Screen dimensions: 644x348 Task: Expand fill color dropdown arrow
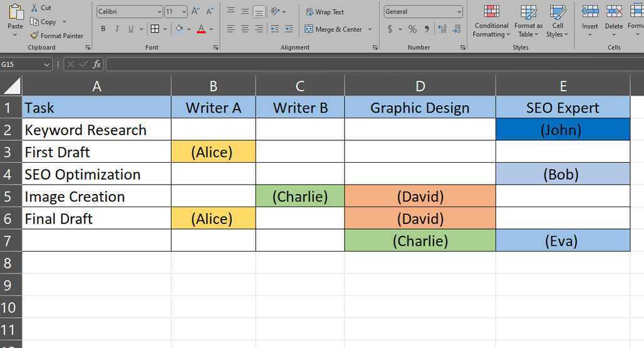(x=189, y=29)
